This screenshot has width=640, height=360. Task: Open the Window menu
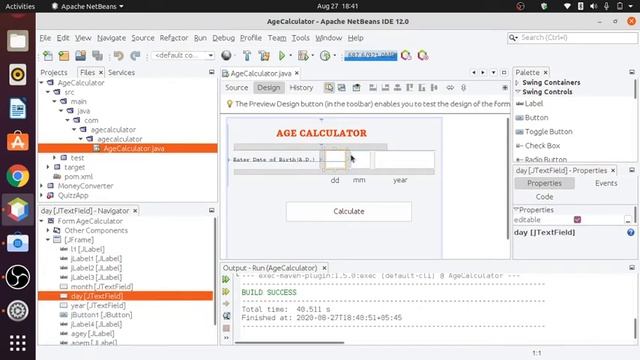click(329, 38)
